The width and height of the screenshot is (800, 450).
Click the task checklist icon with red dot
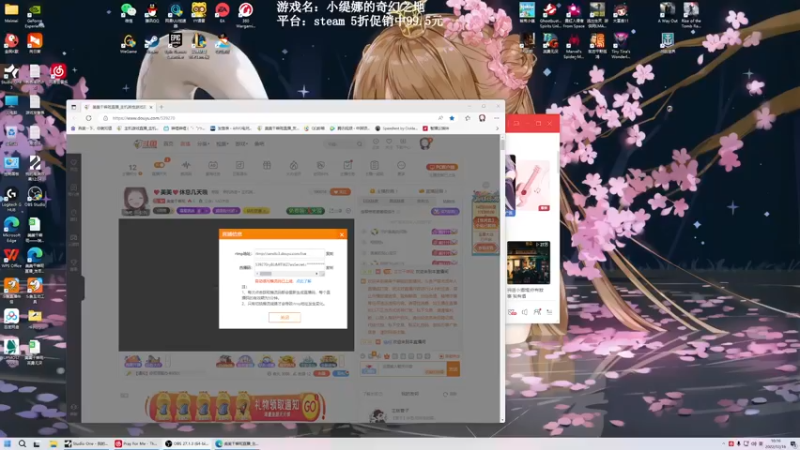click(347, 165)
